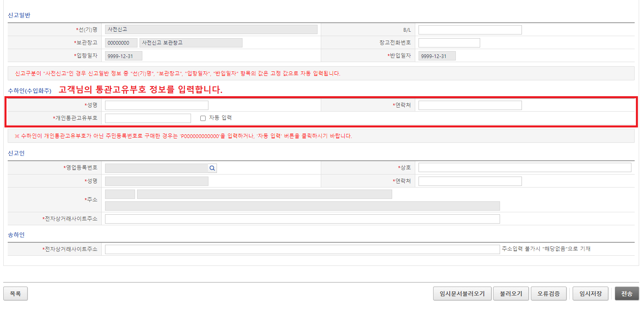Click the search icon in 영업등록번호 field

[x=212, y=168]
